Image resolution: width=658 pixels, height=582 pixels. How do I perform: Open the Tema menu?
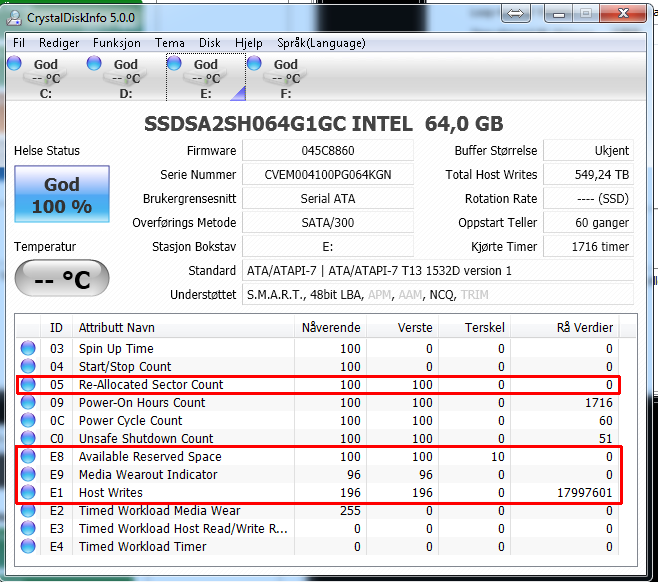pos(170,43)
